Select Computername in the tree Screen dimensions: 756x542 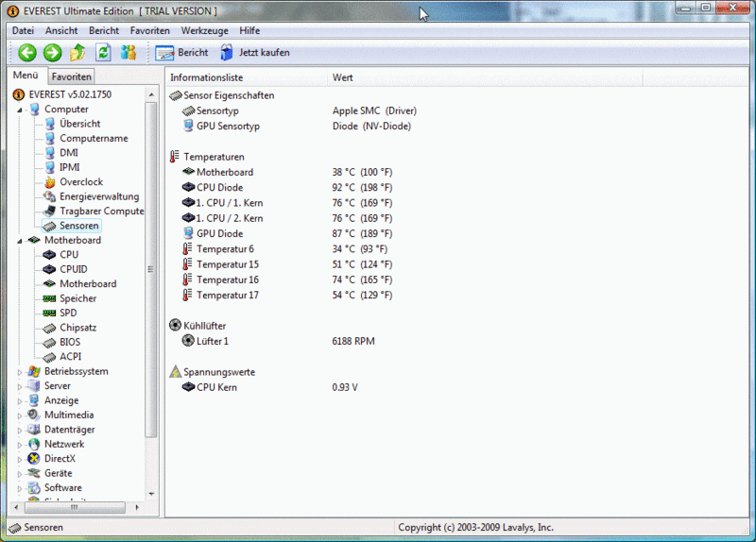[x=94, y=138]
